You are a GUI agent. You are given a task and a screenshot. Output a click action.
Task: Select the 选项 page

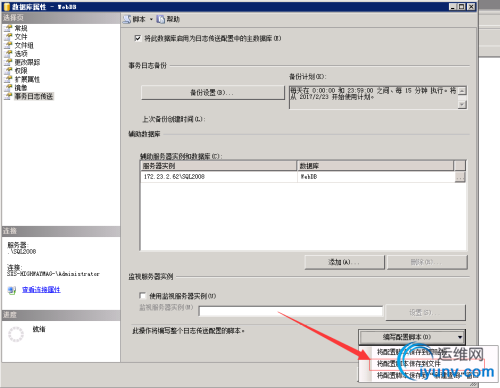click(x=21, y=54)
